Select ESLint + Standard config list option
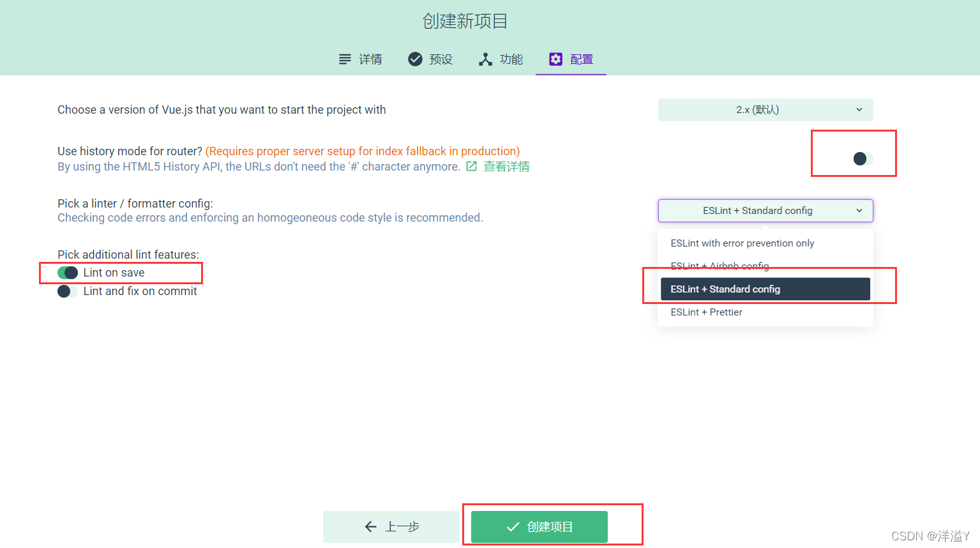Screen dimensions: 980x548 pyautogui.click(x=765, y=289)
